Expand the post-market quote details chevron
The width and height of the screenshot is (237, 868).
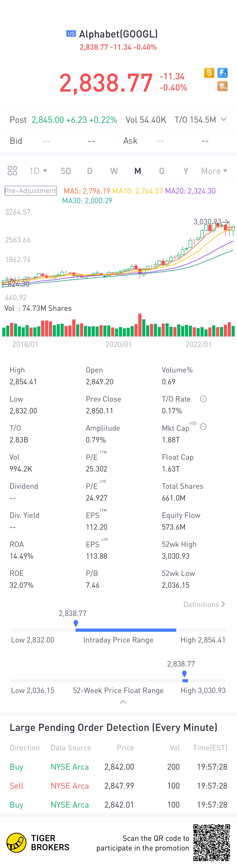pyautogui.click(x=224, y=120)
